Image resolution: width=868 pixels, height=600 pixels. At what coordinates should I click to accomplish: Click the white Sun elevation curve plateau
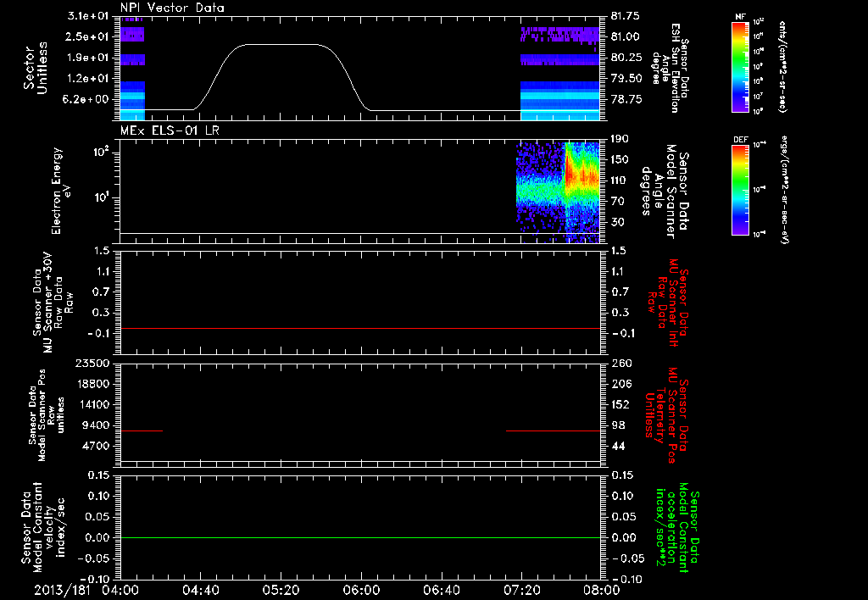(281, 44)
